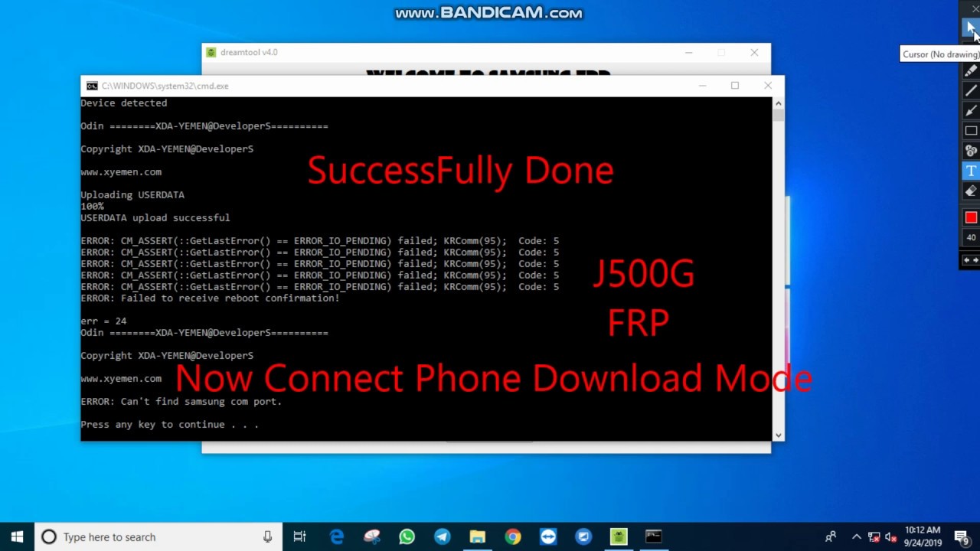Select the line drawing tool

tap(971, 90)
